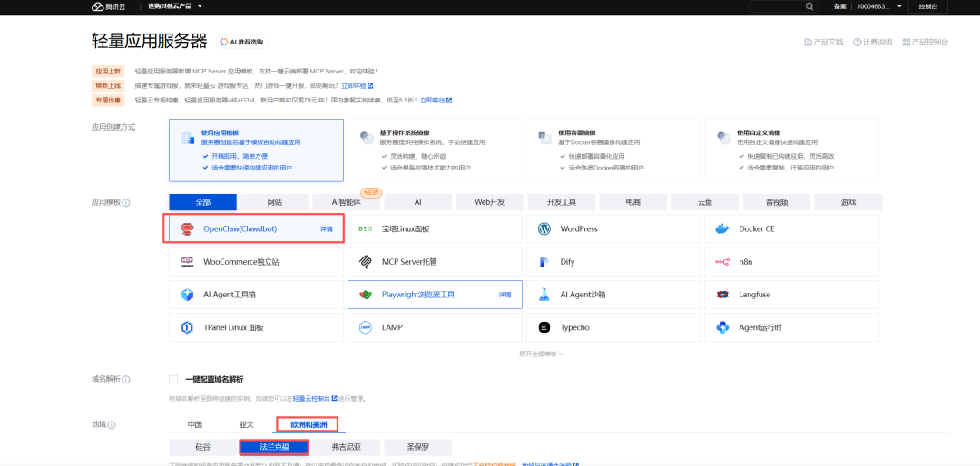
Task: Switch to the AI template tab
Action: coord(418,202)
